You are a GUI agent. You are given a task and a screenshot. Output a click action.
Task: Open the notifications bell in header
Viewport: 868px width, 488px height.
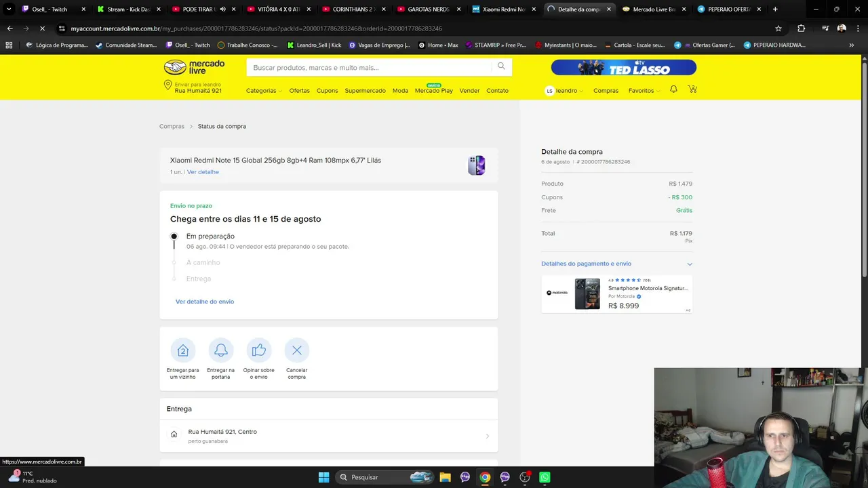point(673,89)
